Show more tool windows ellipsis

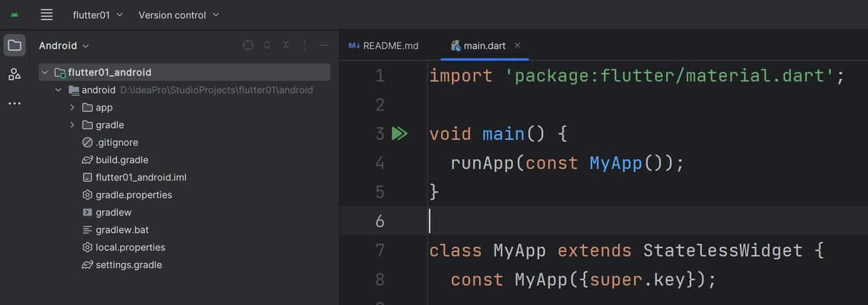[x=14, y=103]
